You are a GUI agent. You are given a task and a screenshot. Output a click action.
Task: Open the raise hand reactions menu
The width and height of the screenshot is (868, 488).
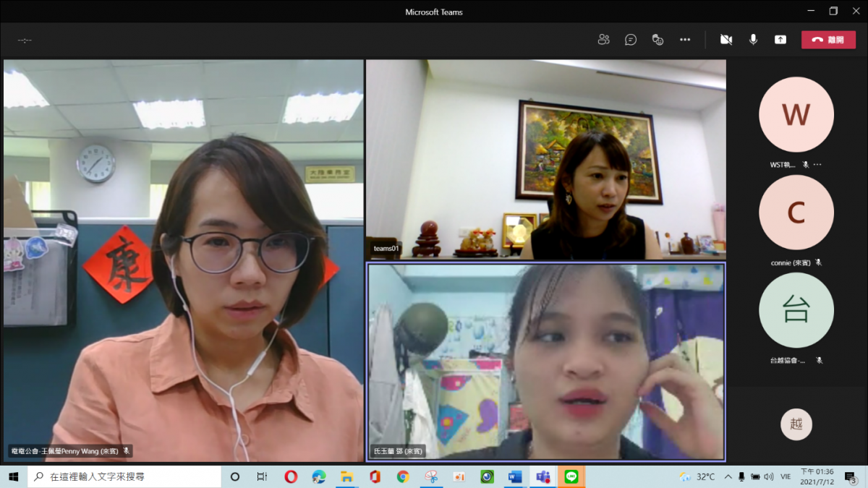(x=658, y=40)
